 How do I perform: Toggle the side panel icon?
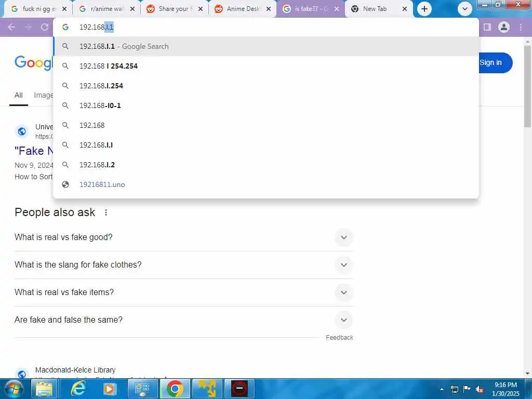487,27
